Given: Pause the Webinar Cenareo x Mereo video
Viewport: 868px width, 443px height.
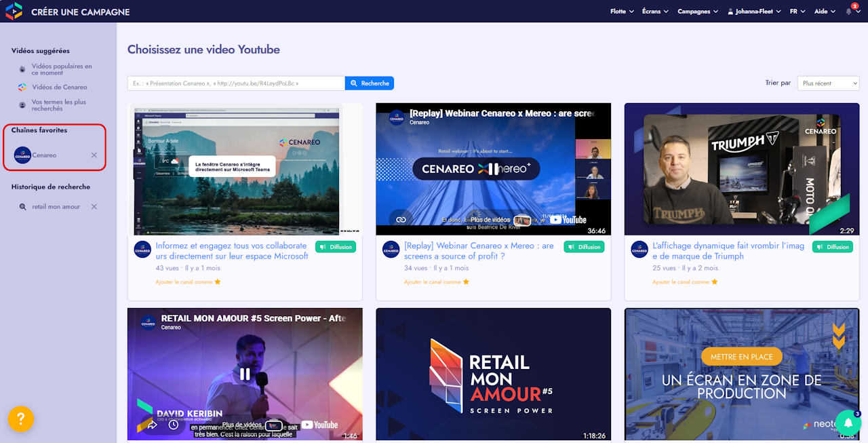Looking at the screenshot, I should [494, 169].
